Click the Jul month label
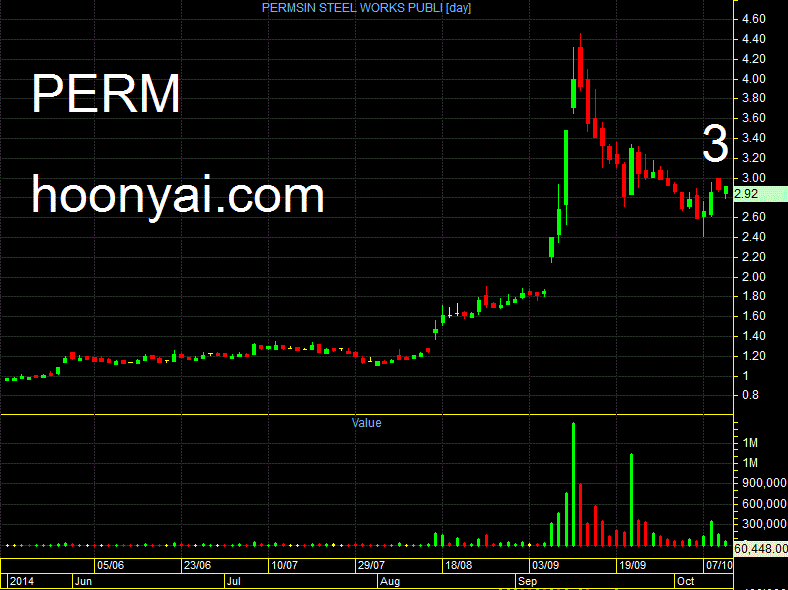The image size is (788, 590). point(234,581)
